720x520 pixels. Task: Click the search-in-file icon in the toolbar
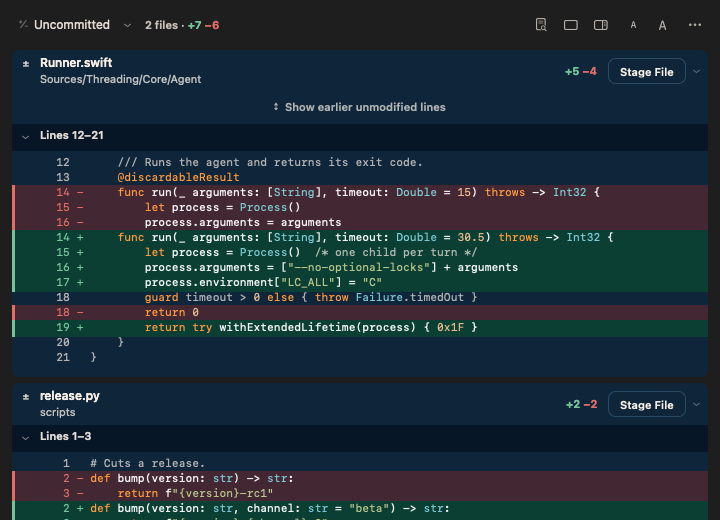[541, 25]
